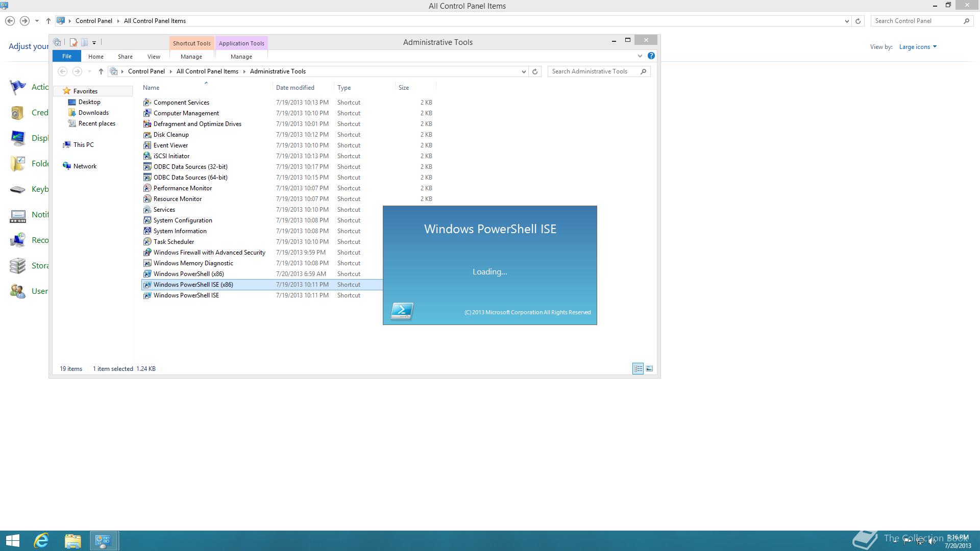Select Network in the navigation pane

85,166
